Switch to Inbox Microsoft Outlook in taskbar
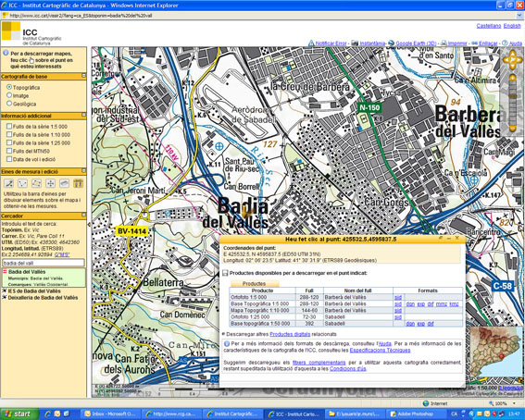 pyautogui.click(x=110, y=414)
